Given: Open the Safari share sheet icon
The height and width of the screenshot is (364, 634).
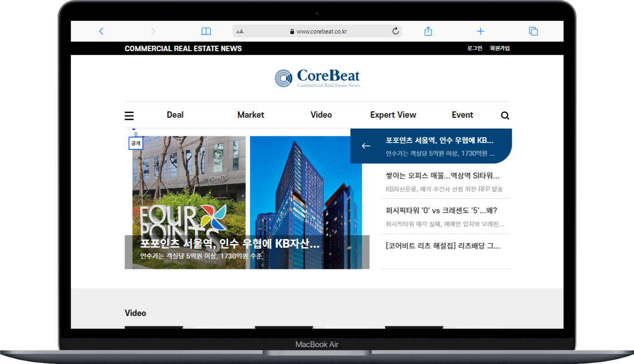Looking at the screenshot, I should coord(428,31).
